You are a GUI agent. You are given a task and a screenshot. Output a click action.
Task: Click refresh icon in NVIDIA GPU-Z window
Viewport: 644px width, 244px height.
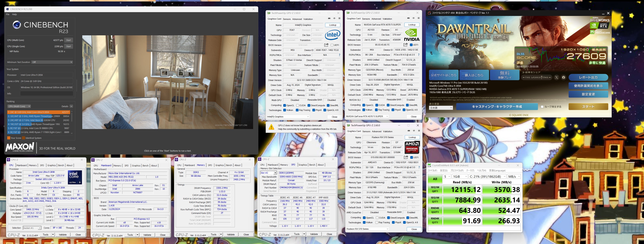point(414,18)
